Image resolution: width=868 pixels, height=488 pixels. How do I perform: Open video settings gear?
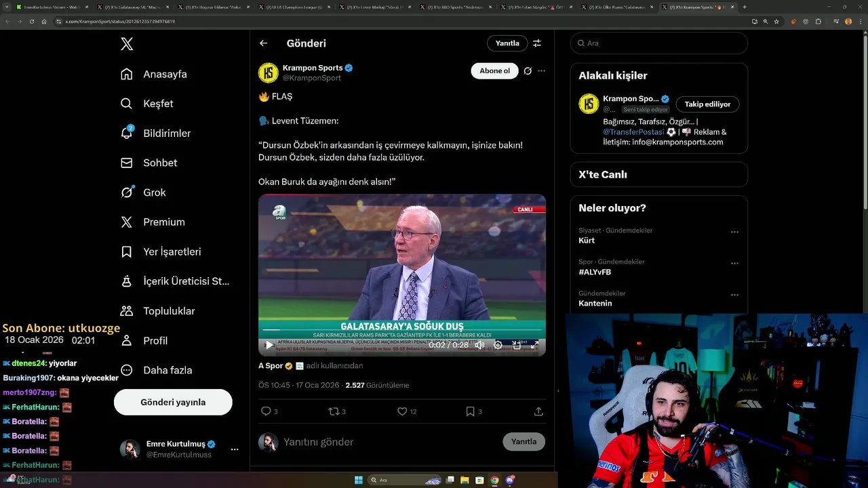tap(498, 345)
